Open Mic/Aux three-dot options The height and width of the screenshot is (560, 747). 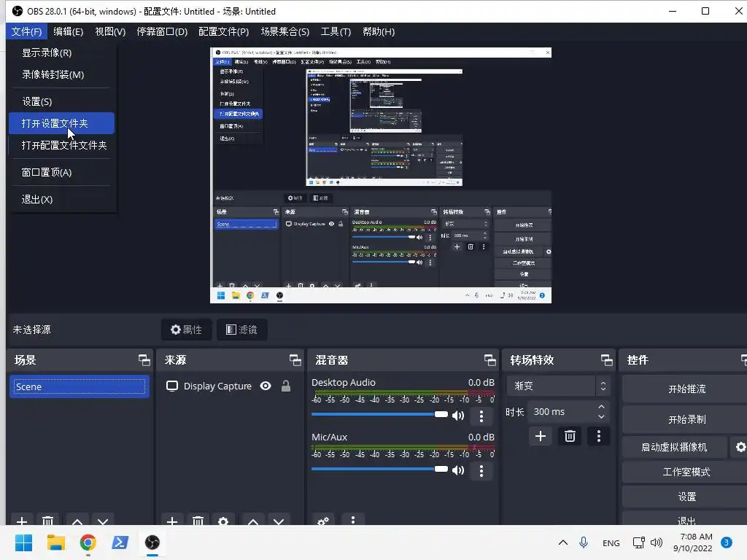coord(481,471)
